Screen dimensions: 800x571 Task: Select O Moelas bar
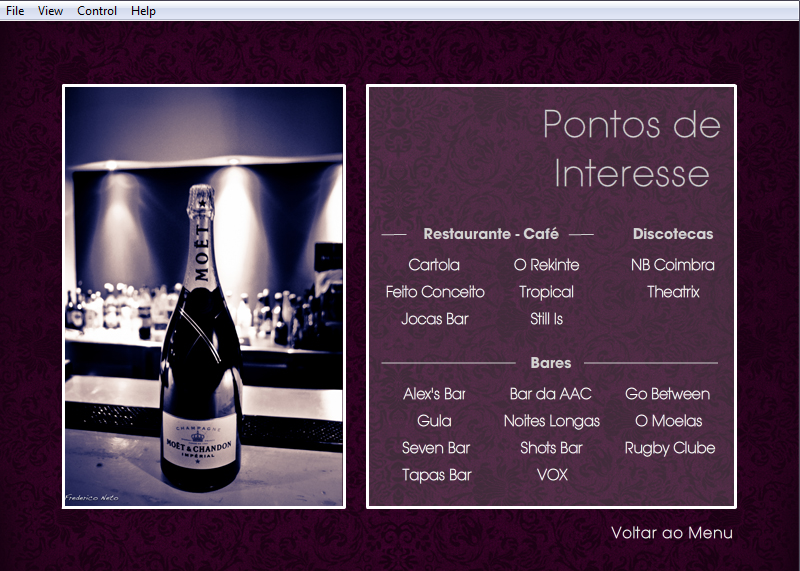click(x=668, y=421)
